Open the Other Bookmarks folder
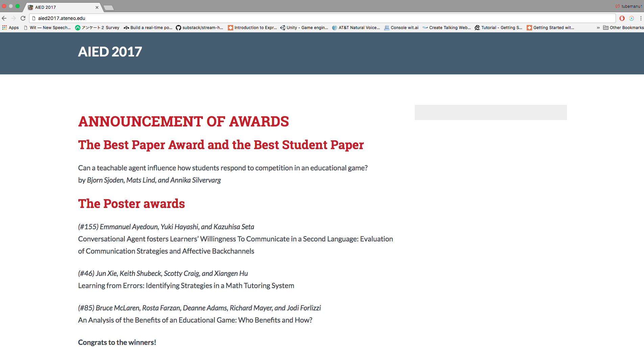 [x=623, y=28]
